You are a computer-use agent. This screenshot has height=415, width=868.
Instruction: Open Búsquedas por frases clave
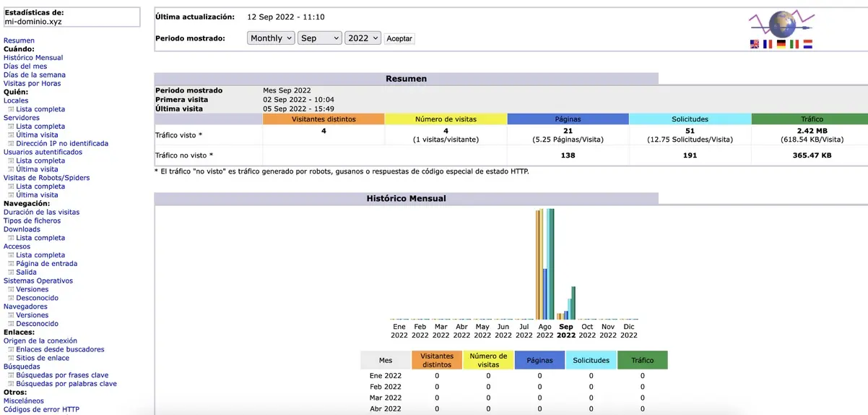coord(62,375)
